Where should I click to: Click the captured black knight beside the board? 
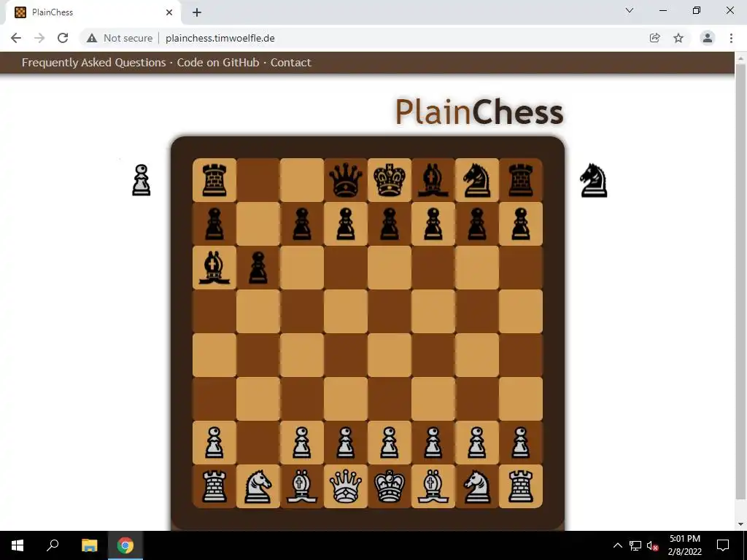point(594,180)
